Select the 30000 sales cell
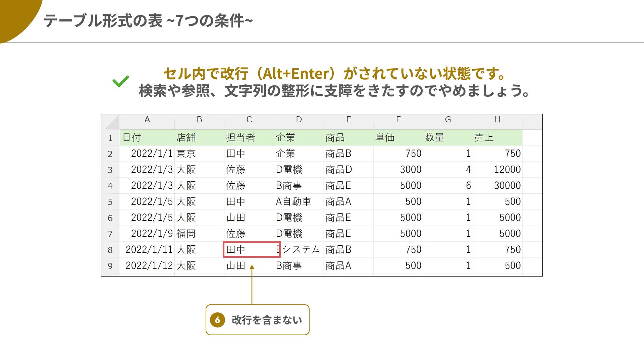The width and height of the screenshot is (644, 362). (497, 186)
